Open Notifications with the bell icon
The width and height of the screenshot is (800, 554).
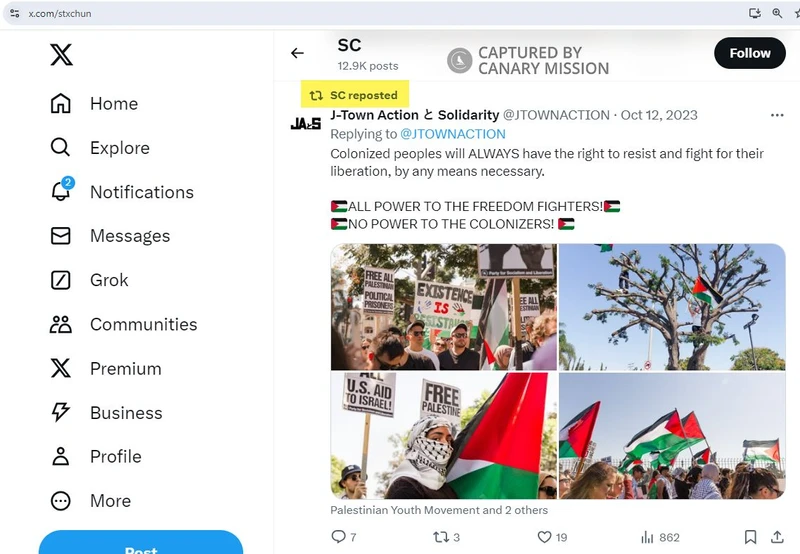(61, 191)
